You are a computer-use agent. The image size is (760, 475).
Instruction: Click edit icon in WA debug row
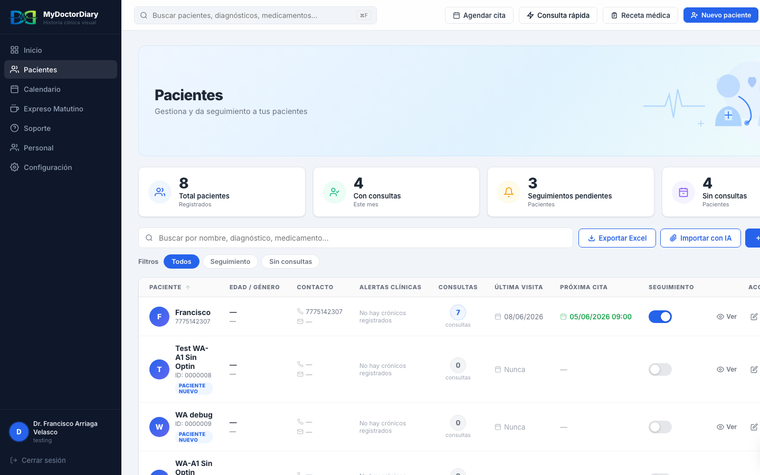(x=754, y=427)
